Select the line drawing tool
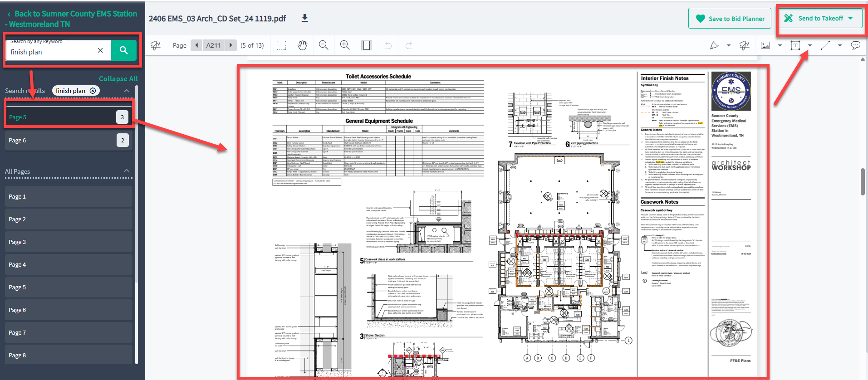 pyautogui.click(x=825, y=45)
